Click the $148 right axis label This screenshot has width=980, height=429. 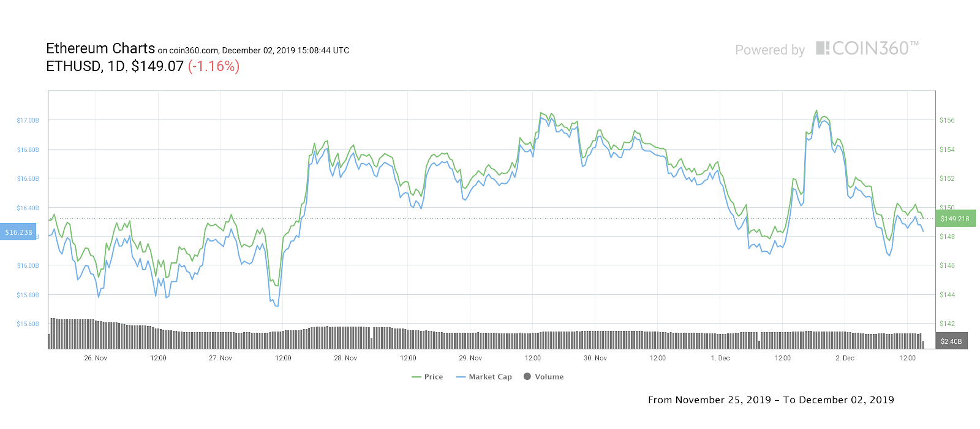coord(947,237)
